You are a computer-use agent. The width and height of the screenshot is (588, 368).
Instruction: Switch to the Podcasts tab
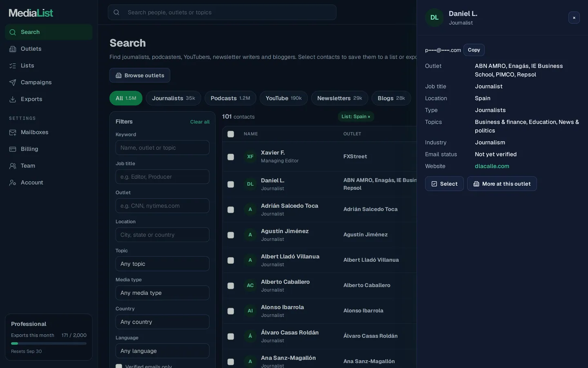click(230, 98)
